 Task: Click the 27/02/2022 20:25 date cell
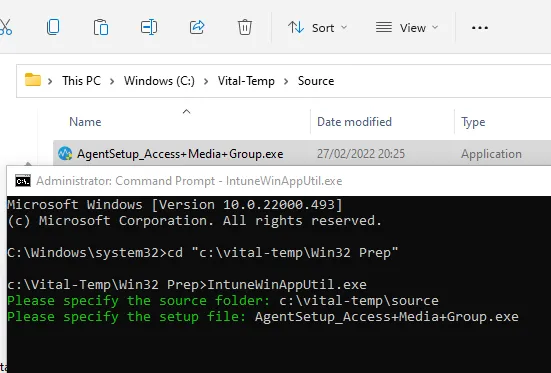(x=361, y=154)
